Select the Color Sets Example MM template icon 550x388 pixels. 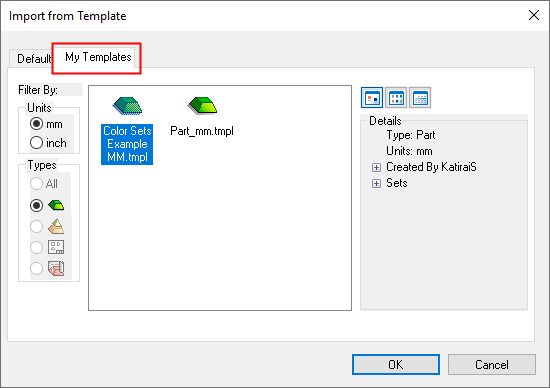[x=127, y=106]
